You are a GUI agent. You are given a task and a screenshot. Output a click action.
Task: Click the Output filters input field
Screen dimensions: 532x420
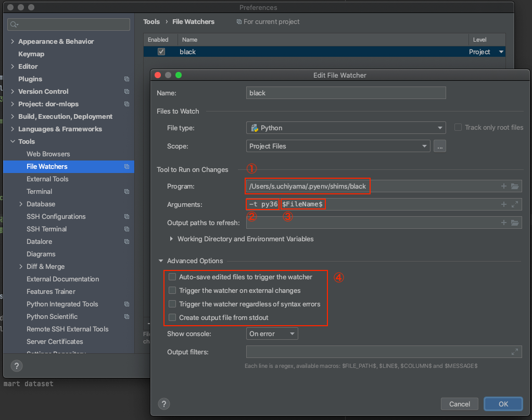click(384, 352)
